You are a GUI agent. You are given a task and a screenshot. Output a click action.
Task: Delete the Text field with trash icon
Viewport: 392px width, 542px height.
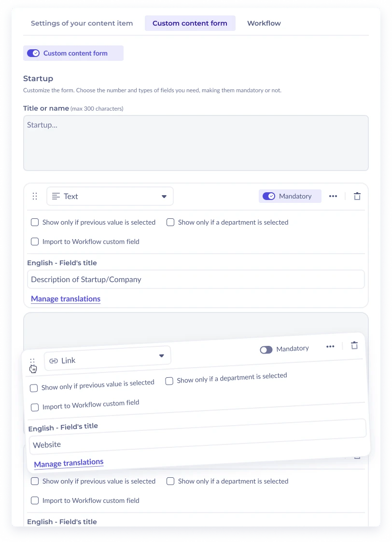pos(357,196)
